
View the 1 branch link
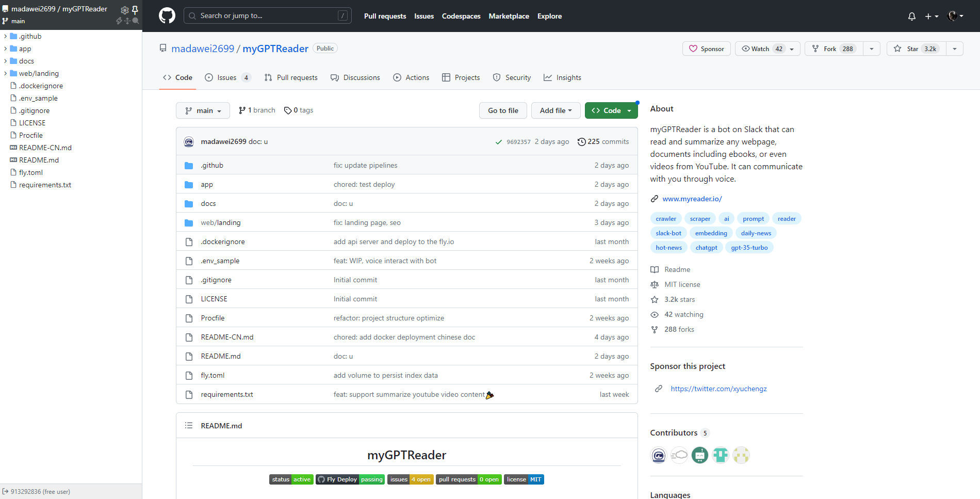[x=257, y=110]
